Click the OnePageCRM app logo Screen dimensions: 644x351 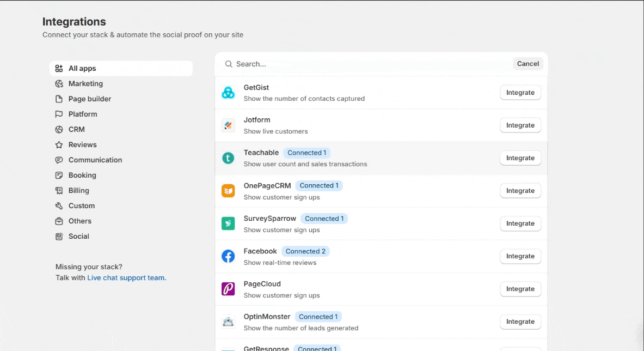click(x=228, y=191)
